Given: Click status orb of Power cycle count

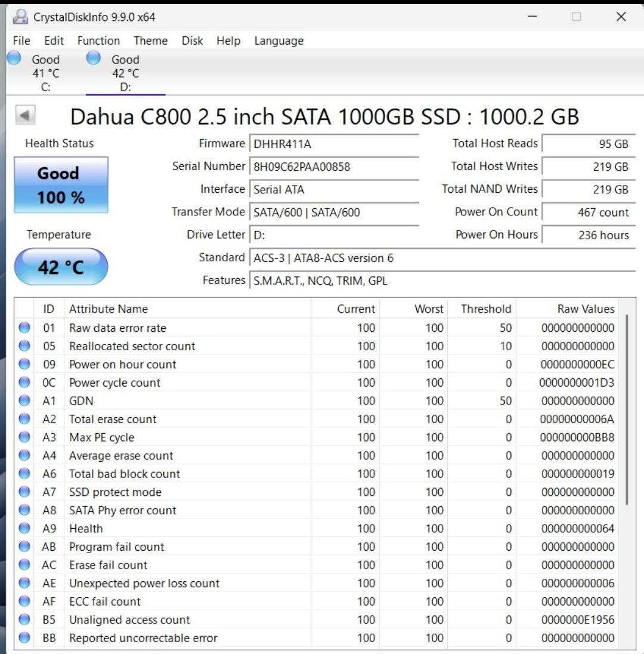Looking at the screenshot, I should [x=24, y=382].
